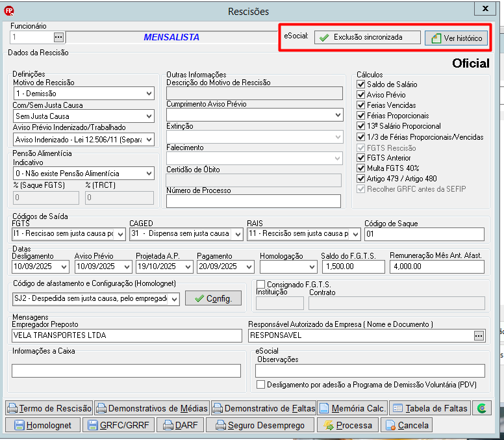Print the Termo de Rescisão
The height and width of the screenshot is (440, 504).
click(x=49, y=408)
